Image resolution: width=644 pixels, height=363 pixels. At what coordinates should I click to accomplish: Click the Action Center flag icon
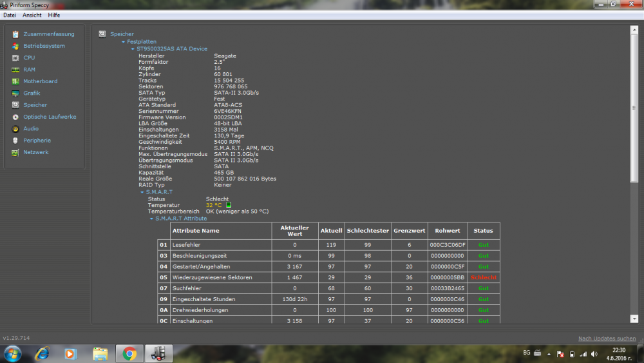tap(561, 354)
